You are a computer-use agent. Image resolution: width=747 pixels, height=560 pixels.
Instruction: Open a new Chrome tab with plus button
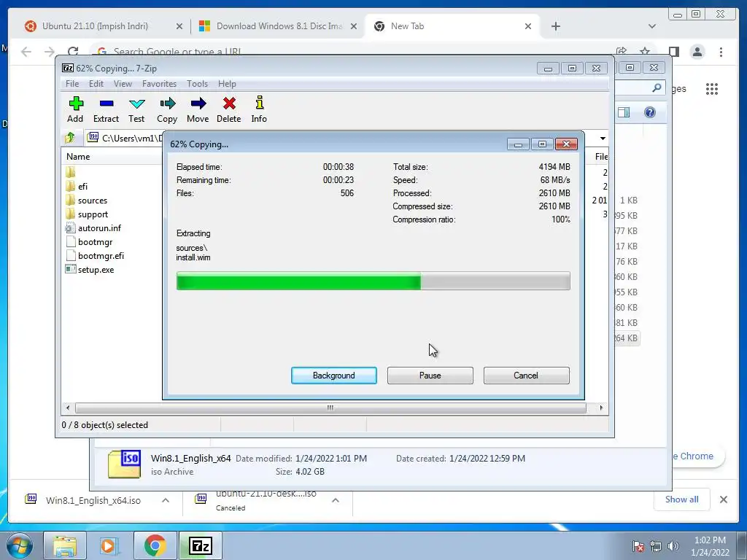click(x=555, y=26)
